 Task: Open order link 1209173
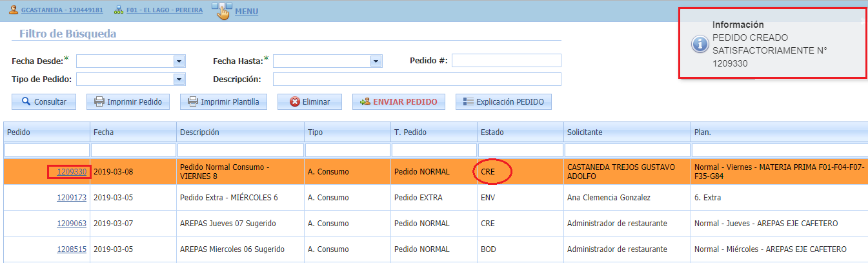pyautogui.click(x=72, y=197)
